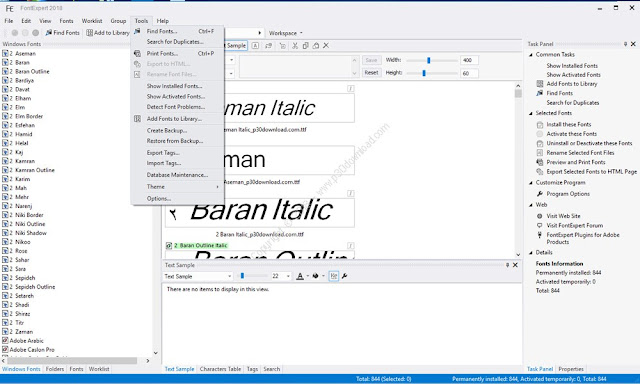Click the Print Fonts icon in Tools menu
This screenshot has width=640, height=384.
pos(137,53)
